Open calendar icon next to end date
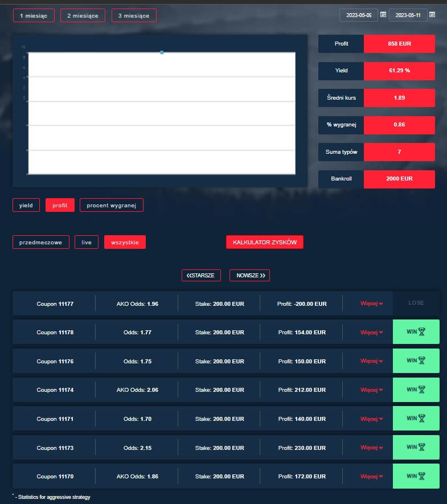This screenshot has height=504, width=447. 432,15
